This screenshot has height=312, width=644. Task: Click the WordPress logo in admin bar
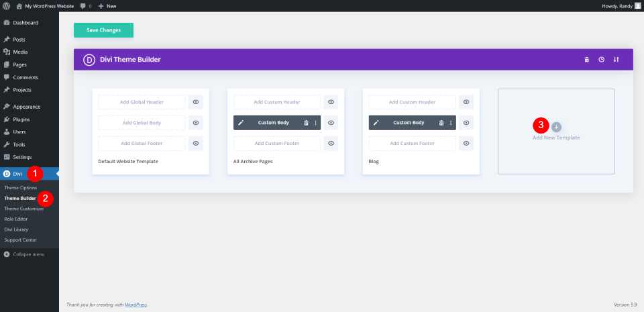pyautogui.click(x=7, y=6)
